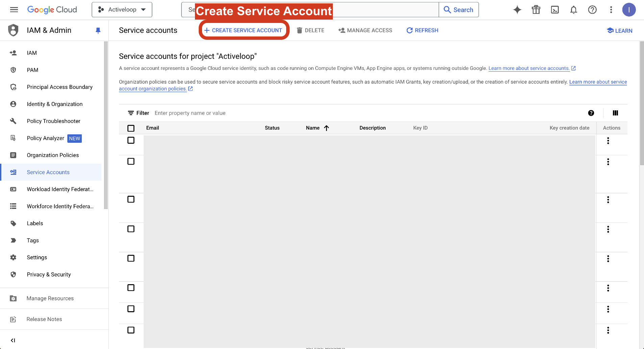
Task: Open the notifications bell
Action: pos(573,10)
